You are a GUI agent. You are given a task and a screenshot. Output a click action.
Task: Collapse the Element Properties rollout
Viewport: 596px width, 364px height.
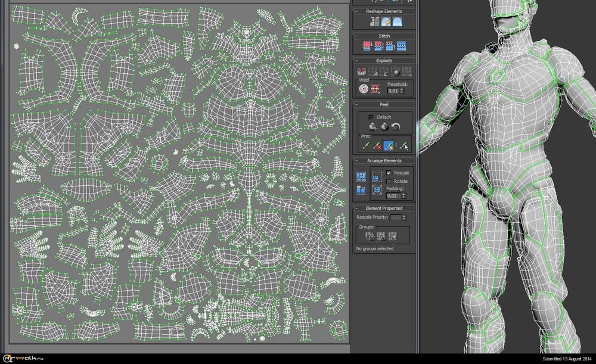[384, 209]
